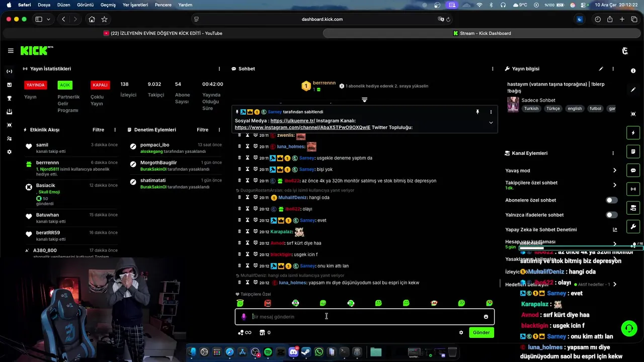Viewport: 644px width, 362px height.
Task: Select the futbol tag chip
Action: [595, 109]
